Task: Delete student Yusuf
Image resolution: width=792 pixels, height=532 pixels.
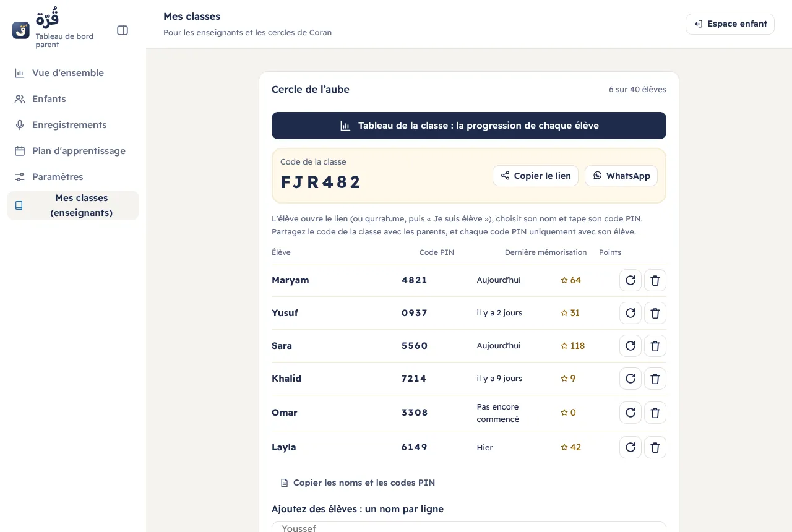Action: (x=655, y=313)
